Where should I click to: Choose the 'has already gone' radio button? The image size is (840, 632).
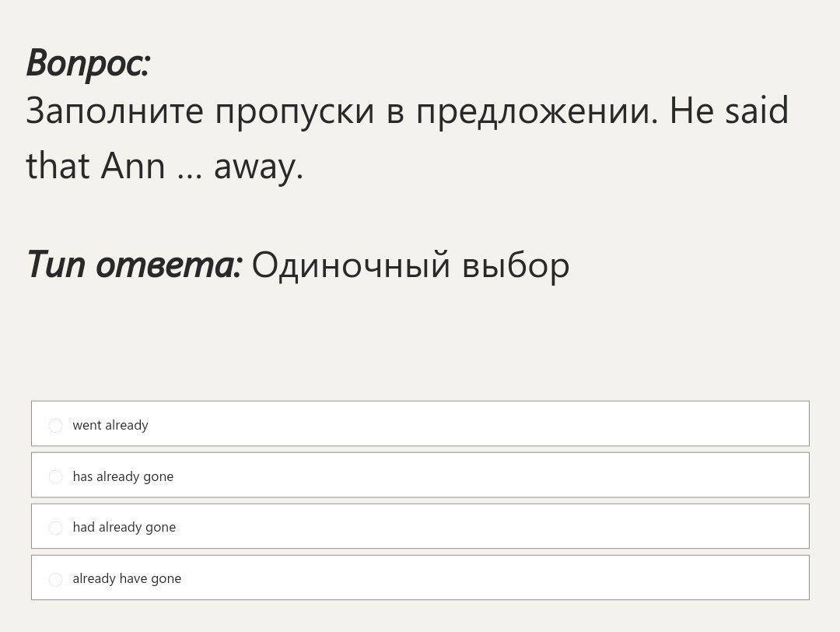pyautogui.click(x=55, y=476)
